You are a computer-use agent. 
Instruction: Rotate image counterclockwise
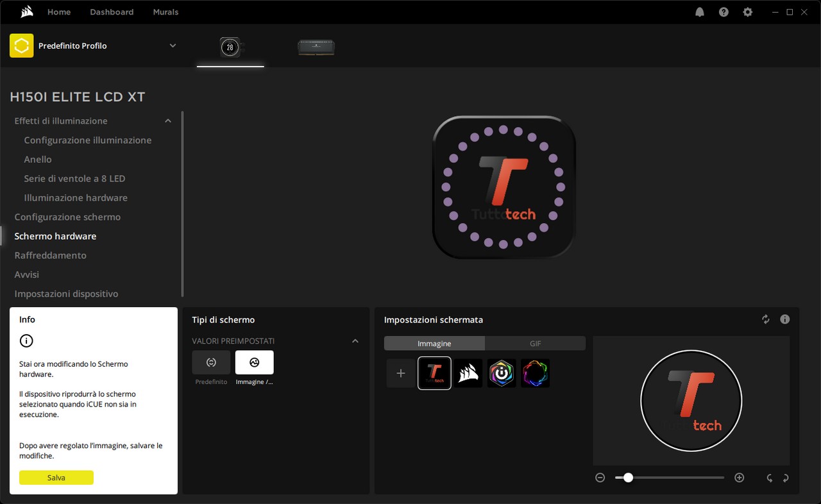pos(769,478)
